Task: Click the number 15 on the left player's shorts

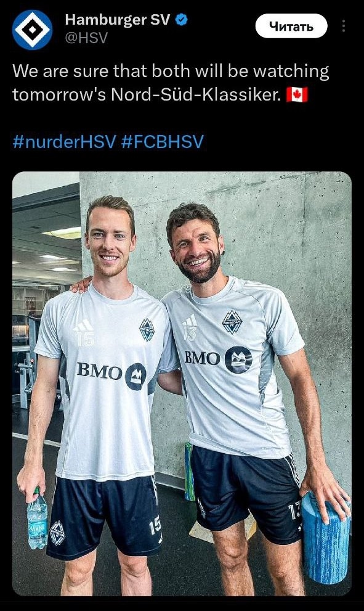Action: pyautogui.click(x=155, y=527)
